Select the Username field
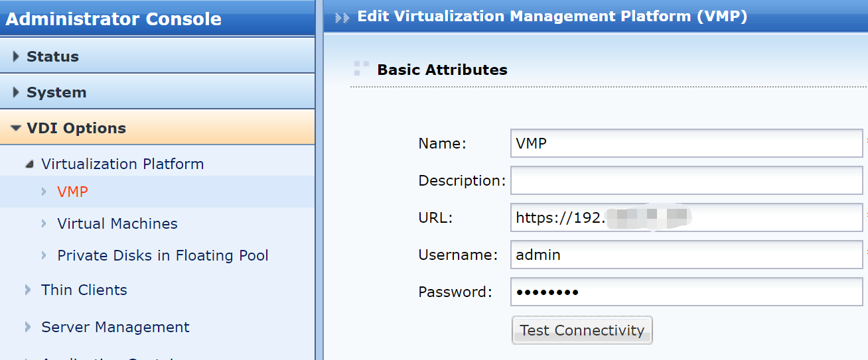Viewport: 868px width, 360px height. click(x=686, y=255)
